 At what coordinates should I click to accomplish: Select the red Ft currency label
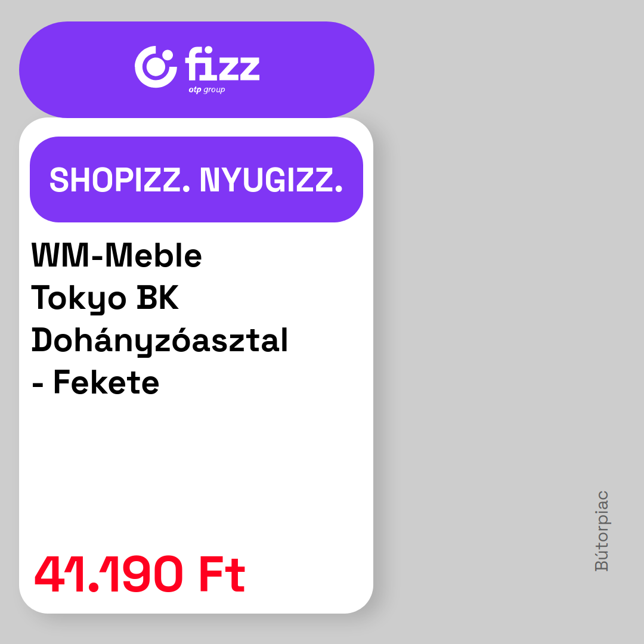point(222,574)
